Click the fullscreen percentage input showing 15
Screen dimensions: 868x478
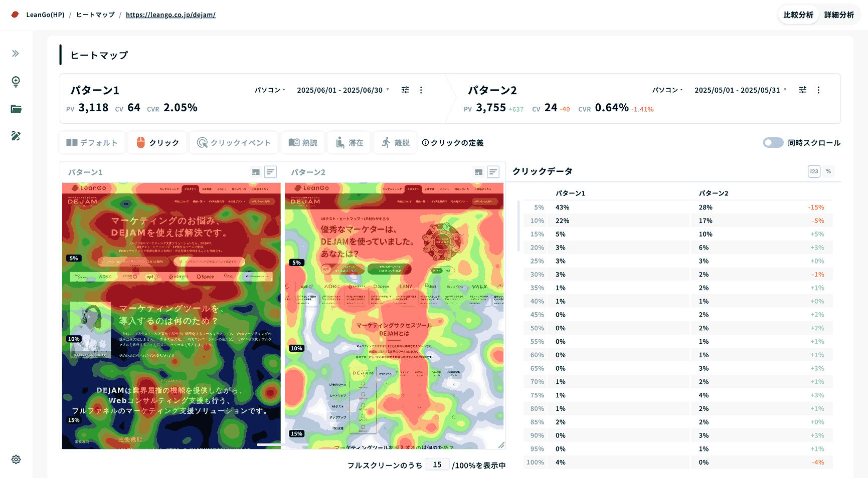[437, 464]
